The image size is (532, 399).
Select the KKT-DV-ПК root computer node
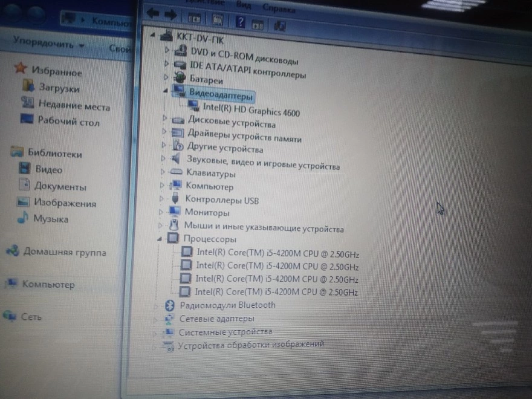[200, 39]
